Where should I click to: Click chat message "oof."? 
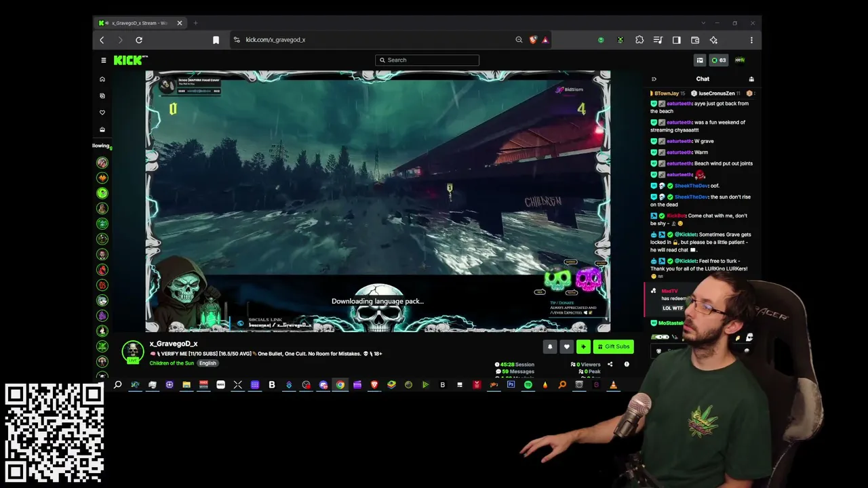coord(715,186)
